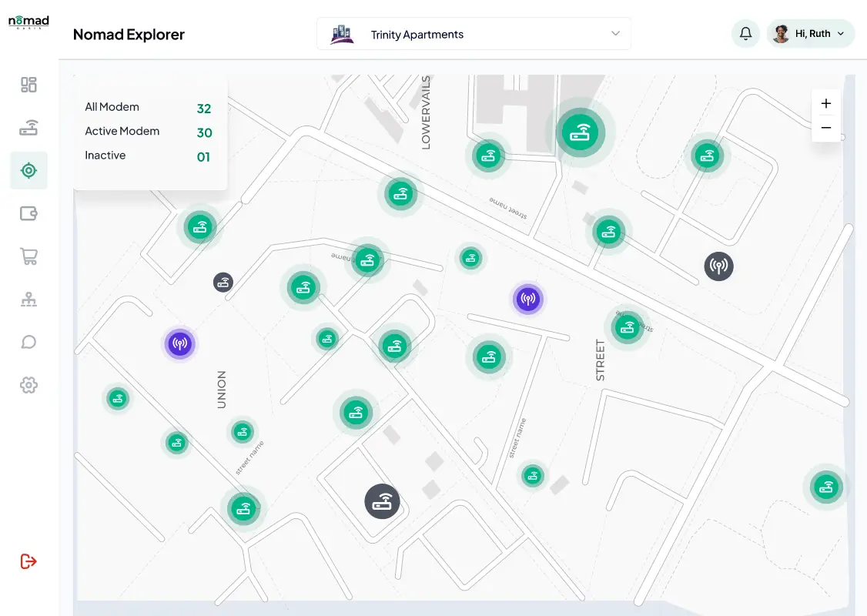Click the large dark inactive modem marker

click(382, 501)
